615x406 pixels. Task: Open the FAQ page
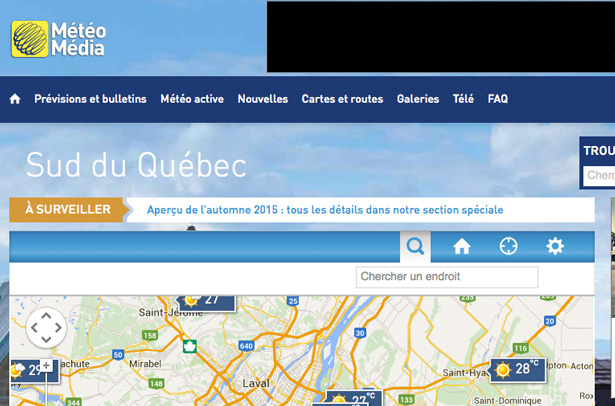[x=498, y=99]
